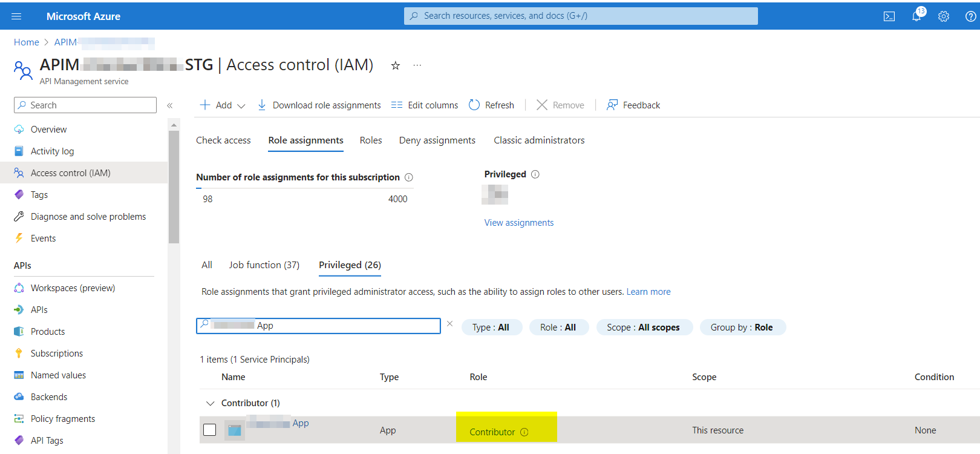Collapse the left sidebar menu
Image resolution: width=980 pixels, height=454 pixels.
coord(170,105)
